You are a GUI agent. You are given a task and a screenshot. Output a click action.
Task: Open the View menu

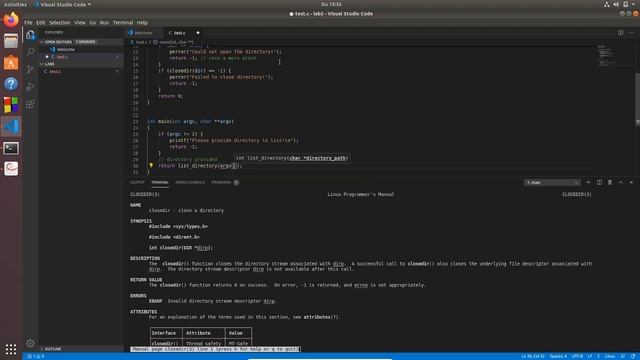80,22
